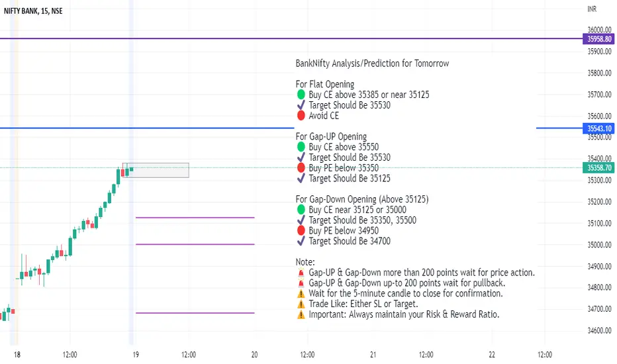
Task: Click the checkmark beside Target Should Be 34700
Action: click(x=301, y=241)
